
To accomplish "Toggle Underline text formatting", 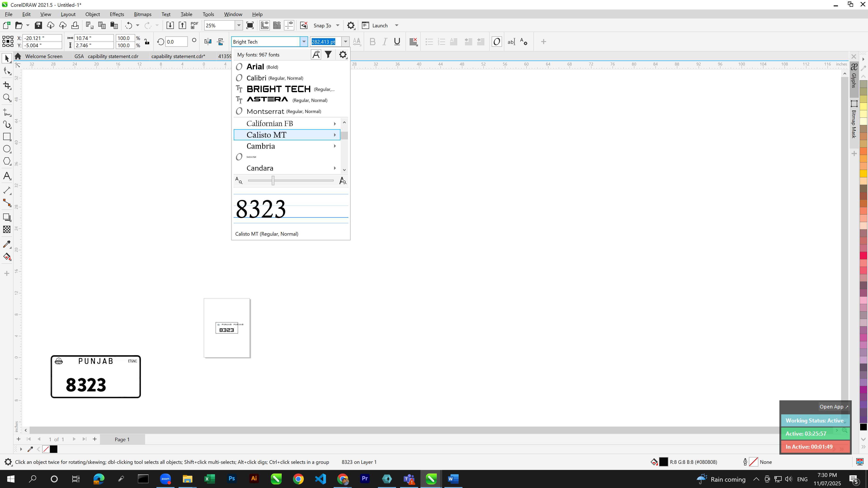I will pos(397,42).
